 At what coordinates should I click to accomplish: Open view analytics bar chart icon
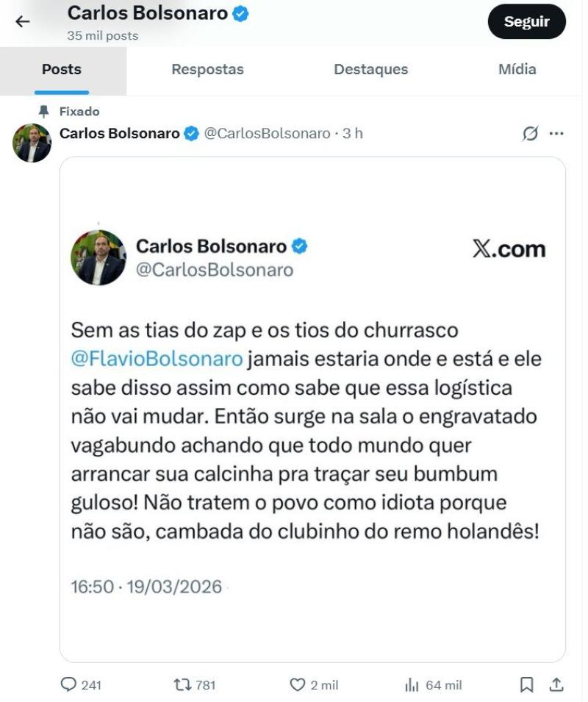tap(412, 684)
